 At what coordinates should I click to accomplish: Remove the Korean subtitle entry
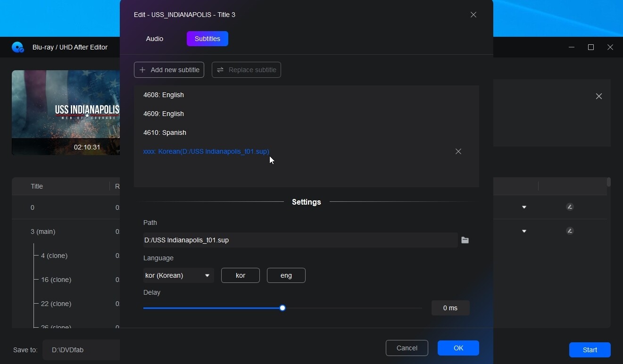tap(458, 151)
